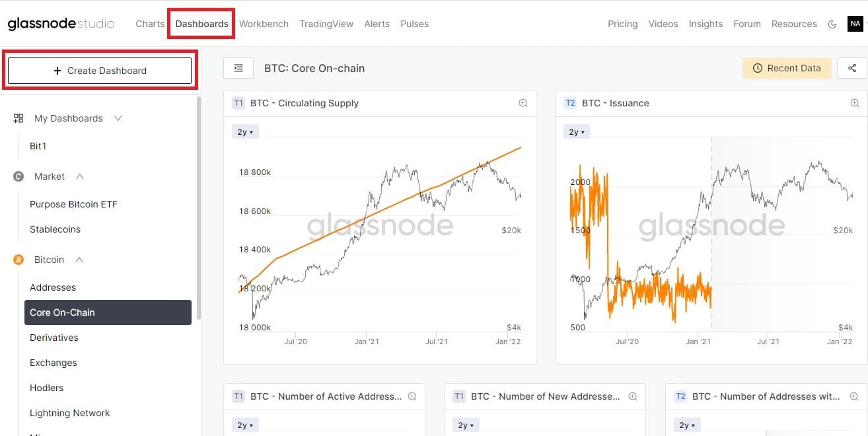This screenshot has height=436, width=868.
Task: Open the Alerts tab
Action: (377, 24)
